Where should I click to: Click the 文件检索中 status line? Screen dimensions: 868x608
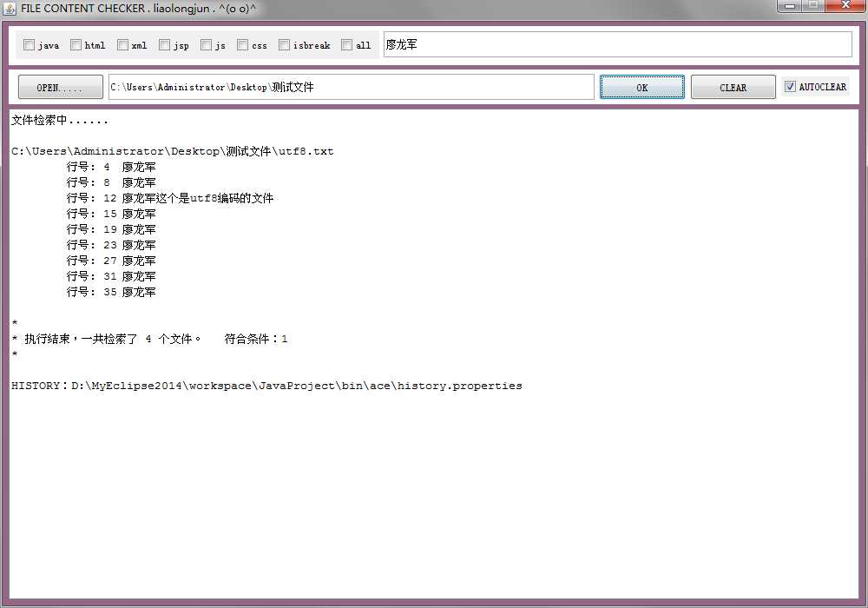click(x=59, y=120)
